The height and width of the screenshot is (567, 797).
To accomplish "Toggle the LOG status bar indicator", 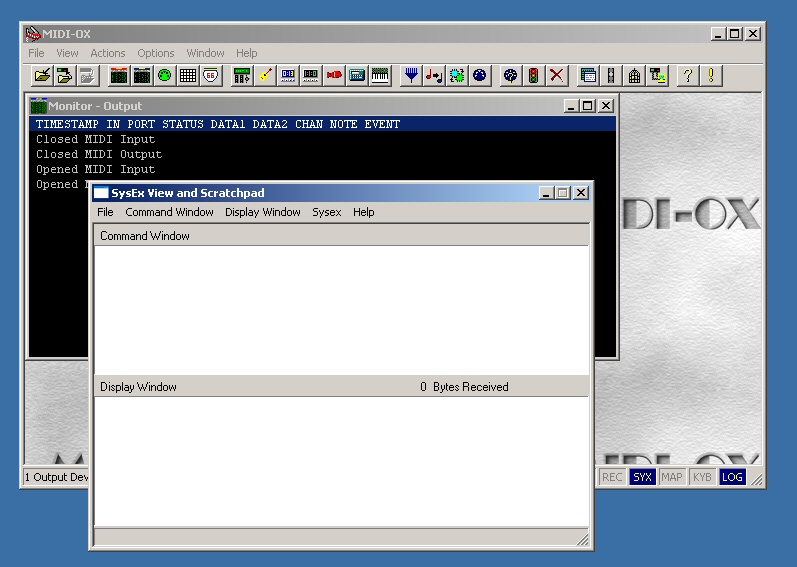I will (x=732, y=477).
